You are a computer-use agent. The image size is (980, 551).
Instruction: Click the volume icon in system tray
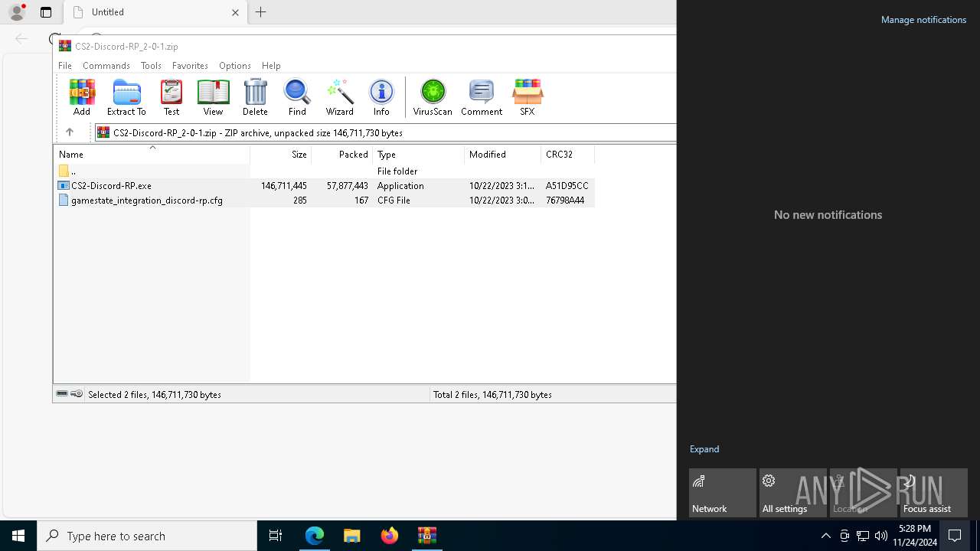tap(881, 536)
